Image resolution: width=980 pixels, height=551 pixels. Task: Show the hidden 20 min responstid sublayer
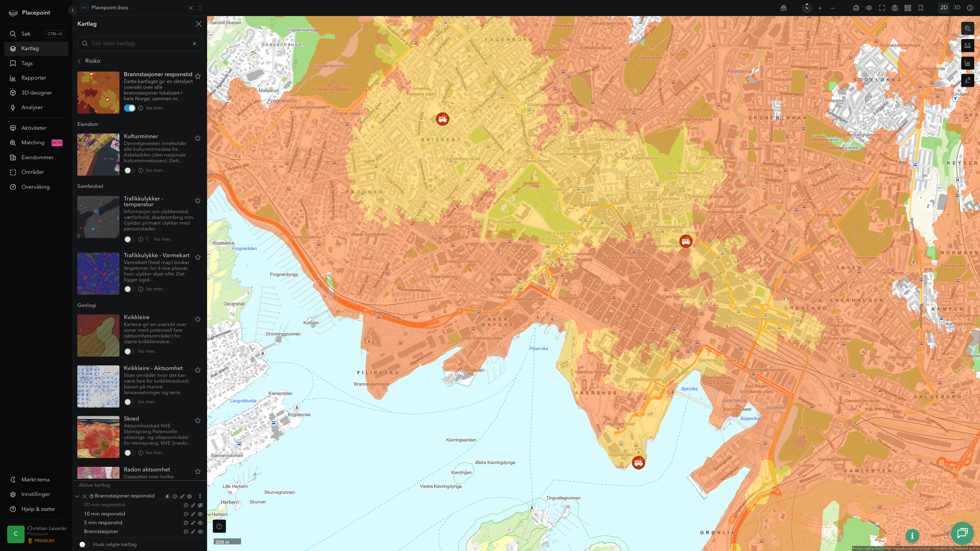(200, 505)
